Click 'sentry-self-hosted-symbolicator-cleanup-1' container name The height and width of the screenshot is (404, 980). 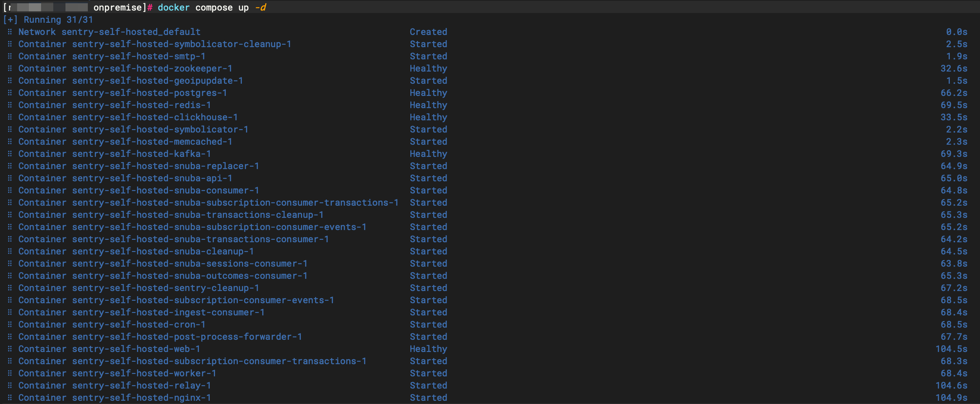tap(182, 44)
